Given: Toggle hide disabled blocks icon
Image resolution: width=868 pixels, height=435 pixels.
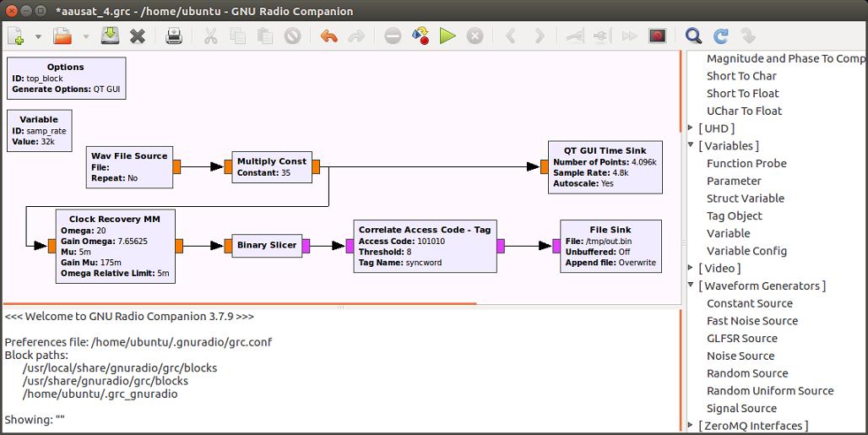Looking at the screenshot, I should click(x=657, y=36).
